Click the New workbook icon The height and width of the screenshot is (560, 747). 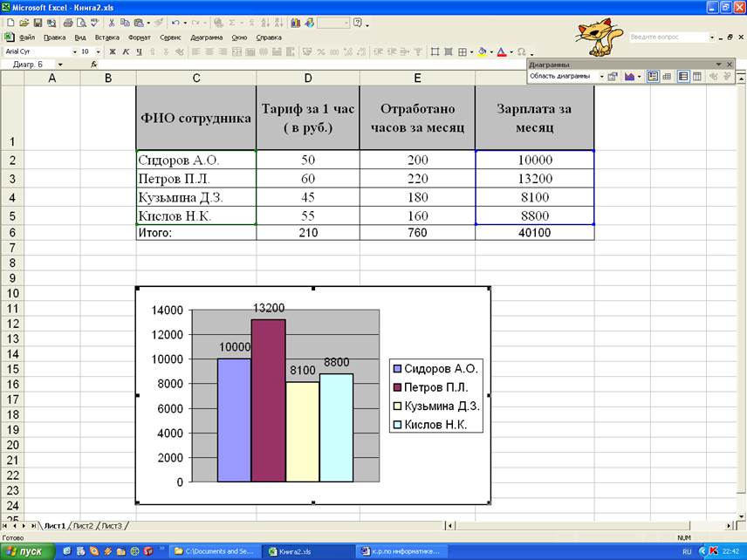click(10, 23)
